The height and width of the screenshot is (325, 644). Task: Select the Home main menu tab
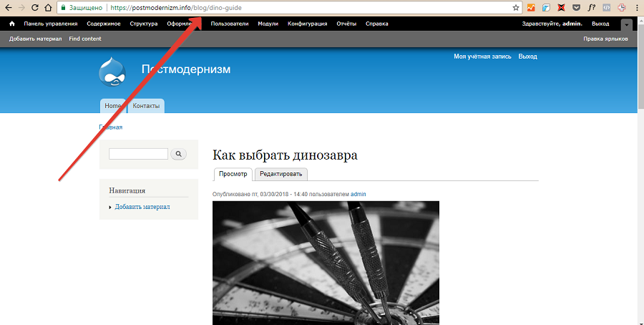pos(113,106)
